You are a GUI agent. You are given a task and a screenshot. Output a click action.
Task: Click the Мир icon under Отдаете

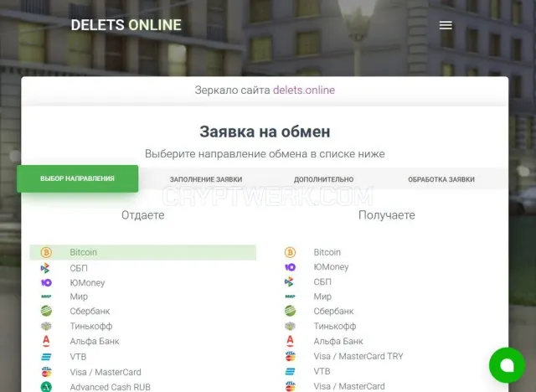(x=46, y=297)
